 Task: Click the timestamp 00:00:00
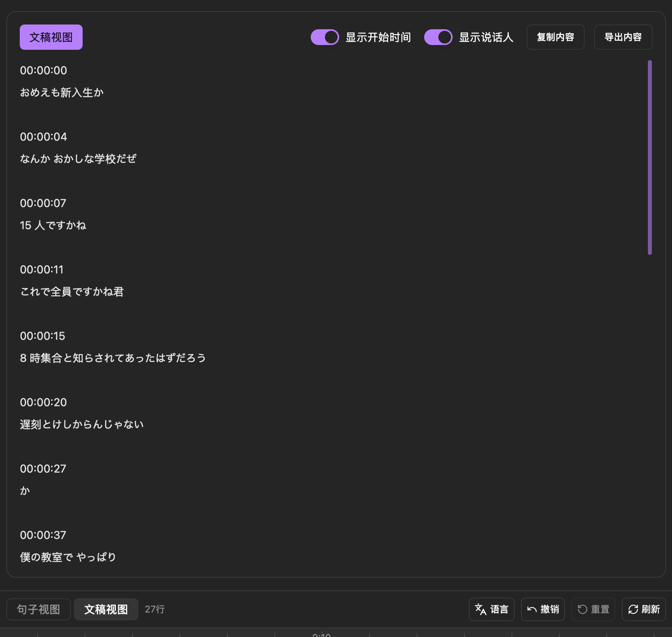pos(43,70)
